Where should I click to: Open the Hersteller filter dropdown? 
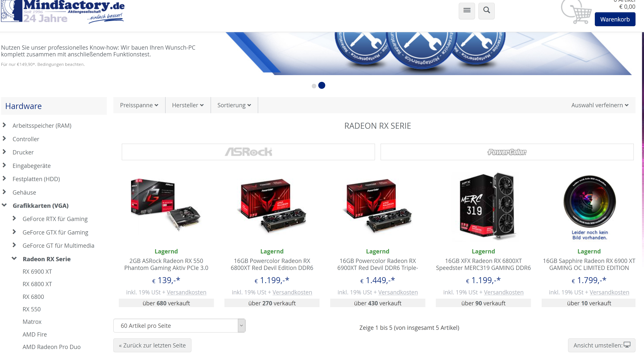188,105
